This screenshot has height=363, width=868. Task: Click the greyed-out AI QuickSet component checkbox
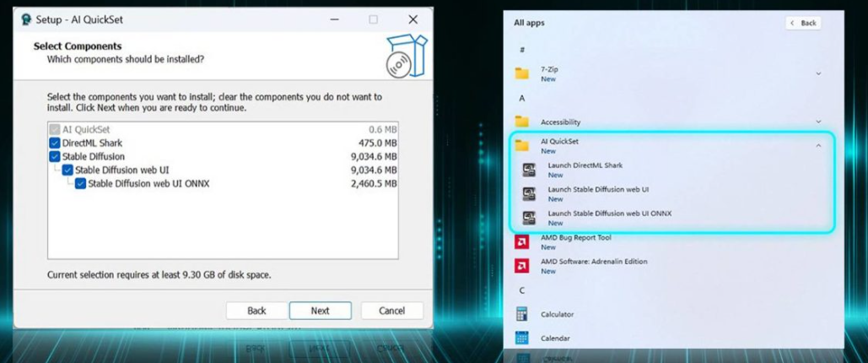coord(55,130)
